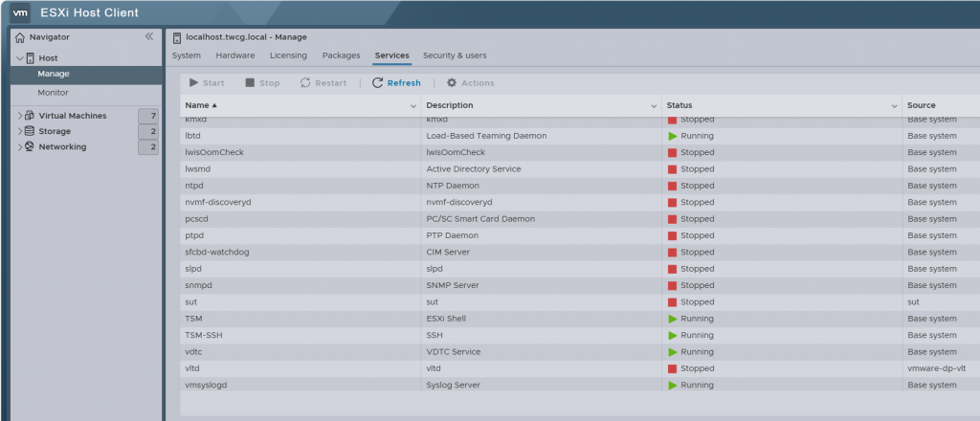
Task: Expand the Storage tree node
Action: coord(19,131)
